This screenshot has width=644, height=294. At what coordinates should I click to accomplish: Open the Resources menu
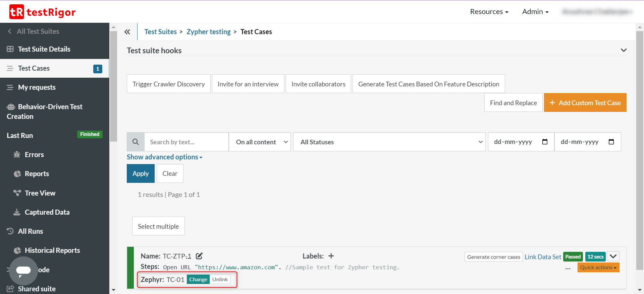pyautogui.click(x=489, y=12)
